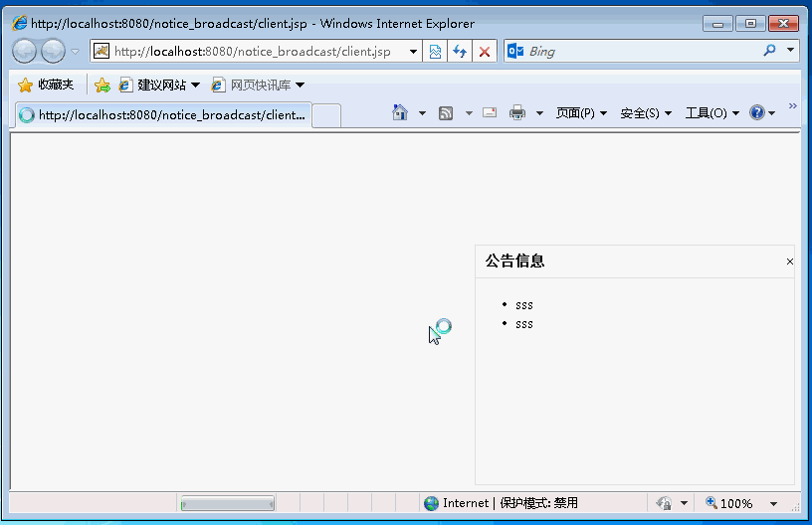This screenshot has height=525, width=812.
Task: Click the Read Mail envelope icon
Action: (490, 112)
